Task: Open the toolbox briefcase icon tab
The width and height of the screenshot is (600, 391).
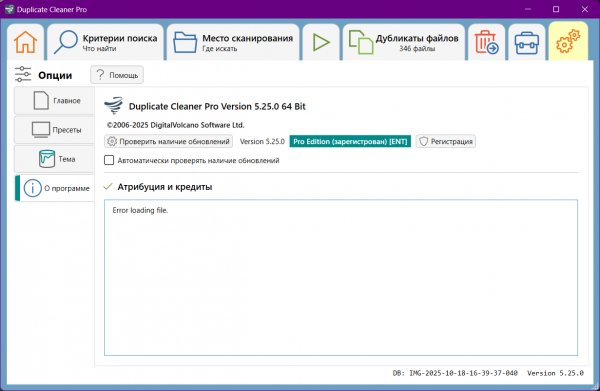Action: [527, 42]
